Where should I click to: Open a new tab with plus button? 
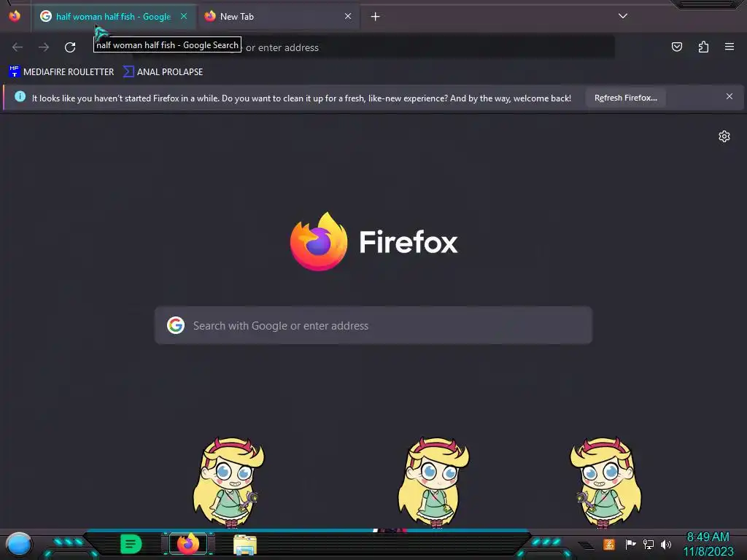tap(376, 17)
